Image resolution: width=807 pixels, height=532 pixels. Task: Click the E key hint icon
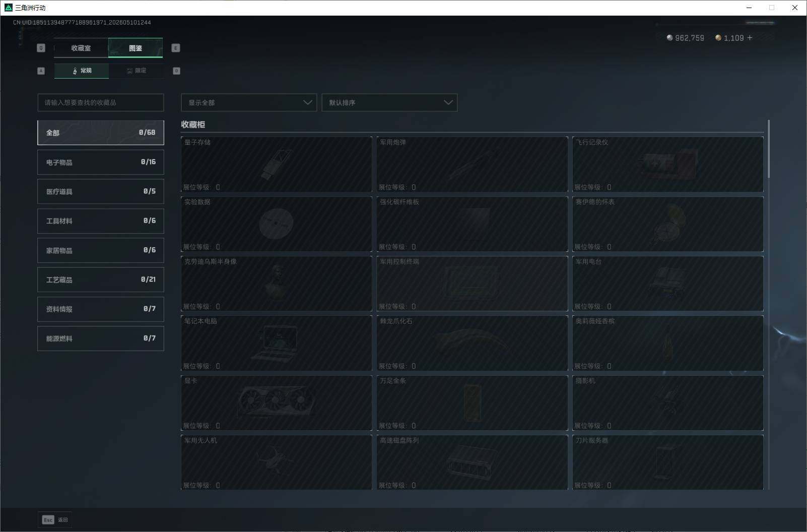[176, 48]
